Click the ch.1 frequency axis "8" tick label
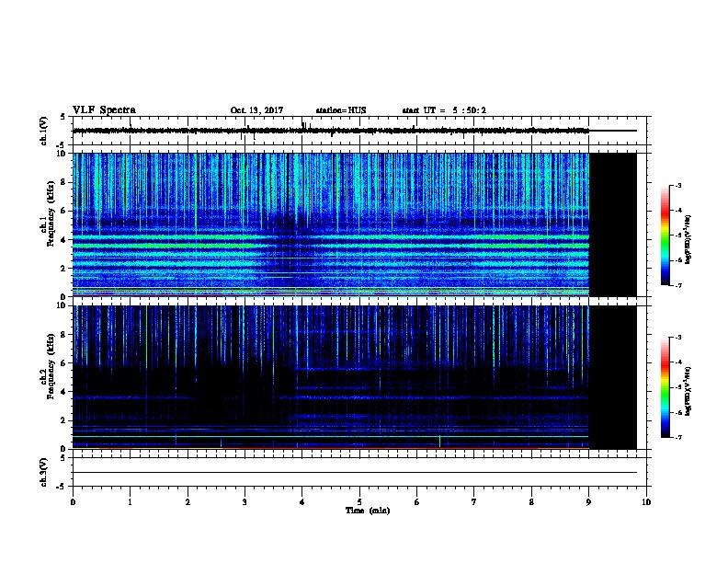The height and width of the screenshot is (563, 728). pyautogui.click(x=63, y=182)
